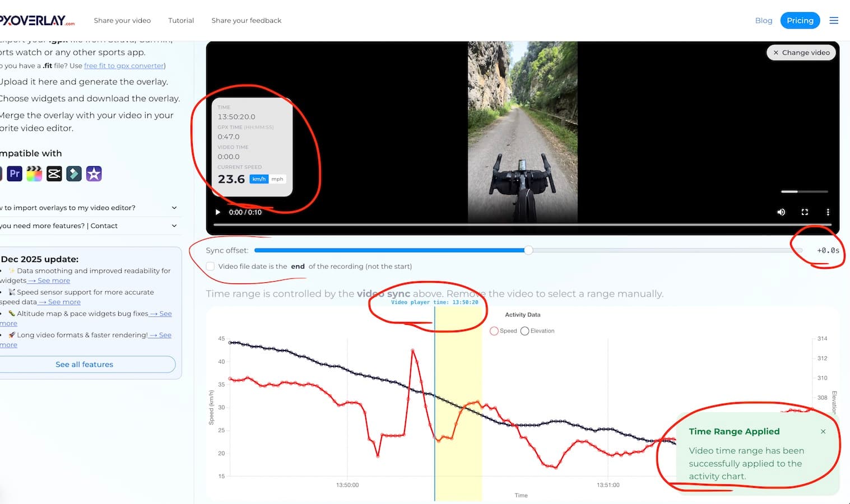Expand 'How to import overlays to my video editor?'
Image resolution: width=850 pixels, height=504 pixels.
pos(90,208)
